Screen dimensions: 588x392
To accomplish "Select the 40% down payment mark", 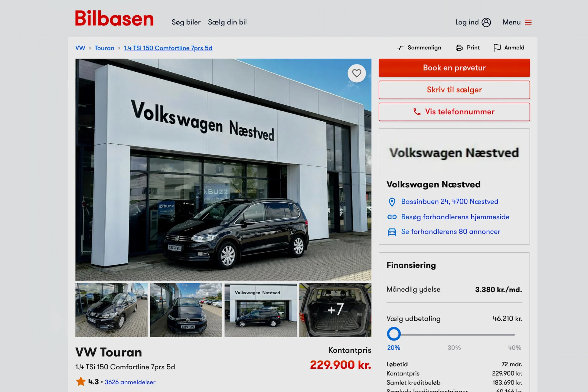I will pyautogui.click(x=514, y=348).
